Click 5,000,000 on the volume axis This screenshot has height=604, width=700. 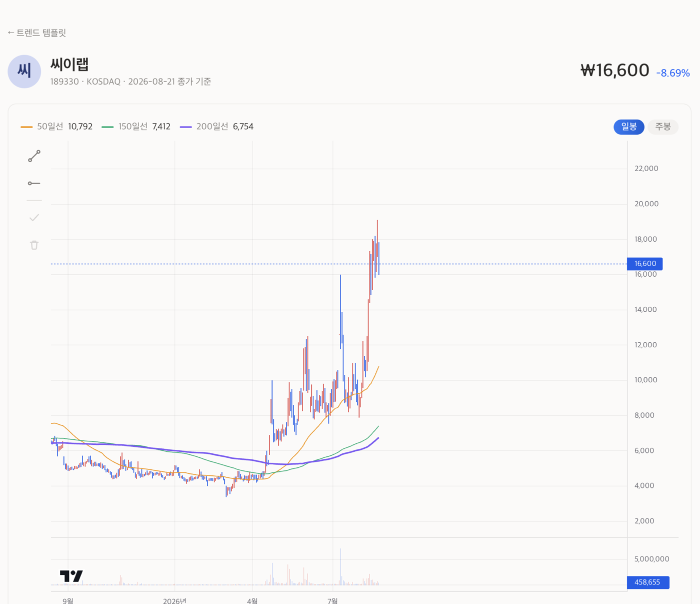tap(651, 559)
